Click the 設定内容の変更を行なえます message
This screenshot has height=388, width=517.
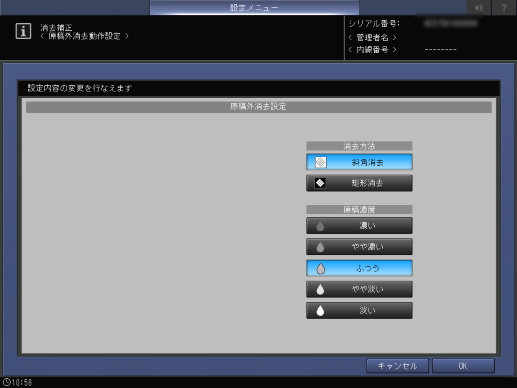coord(80,88)
